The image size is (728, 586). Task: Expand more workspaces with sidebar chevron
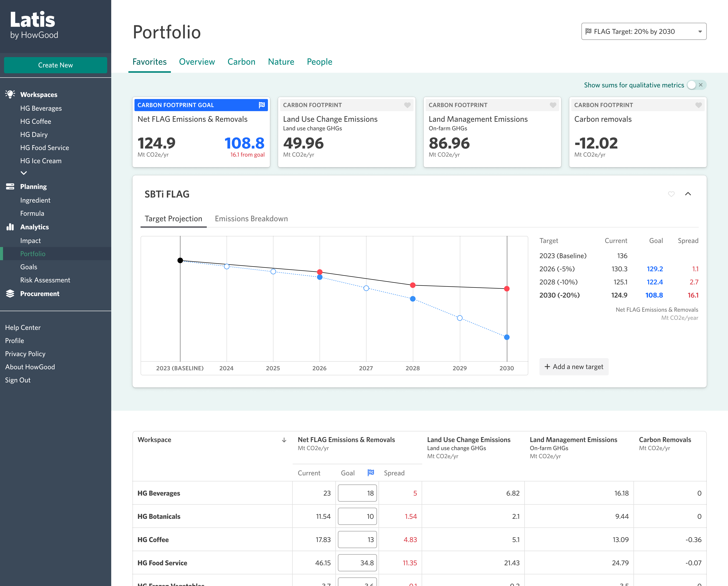[24, 173]
